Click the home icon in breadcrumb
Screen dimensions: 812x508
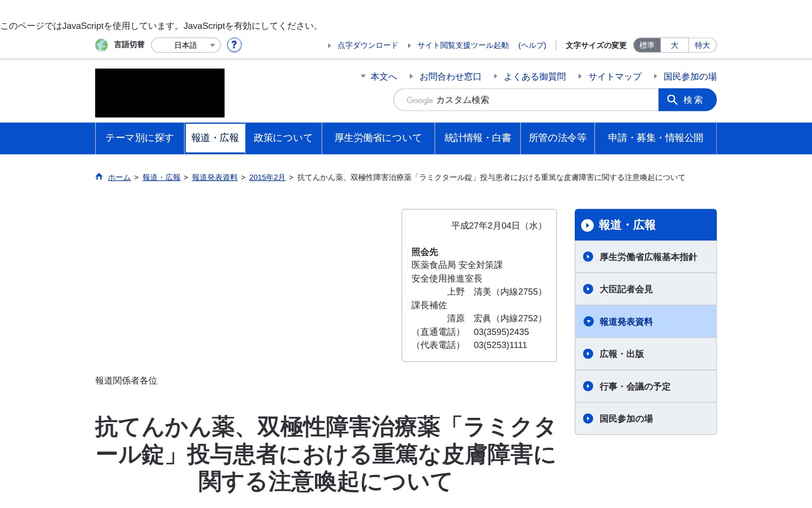(99, 177)
